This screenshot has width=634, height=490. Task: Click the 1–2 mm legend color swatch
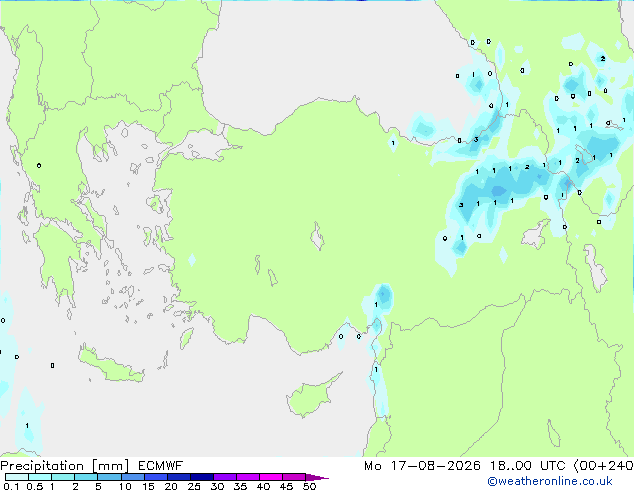pos(63,477)
